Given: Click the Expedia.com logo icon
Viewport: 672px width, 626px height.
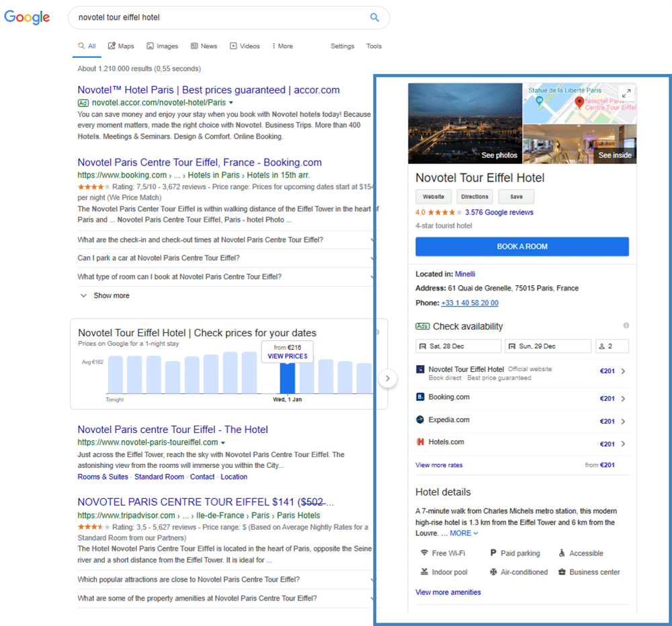Looking at the screenshot, I should tap(420, 420).
